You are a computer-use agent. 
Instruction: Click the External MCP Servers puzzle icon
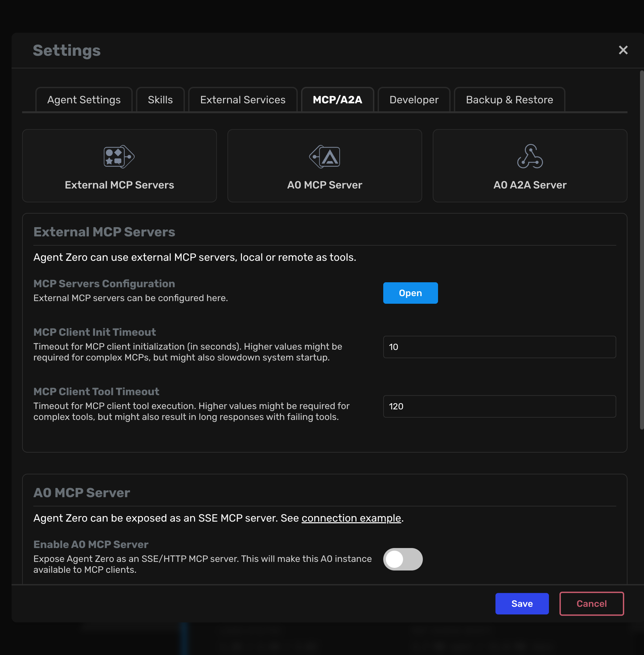[x=119, y=156]
